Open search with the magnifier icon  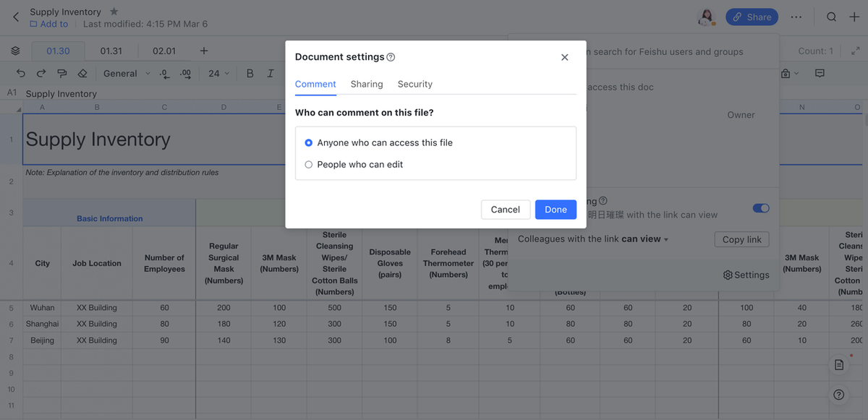832,17
